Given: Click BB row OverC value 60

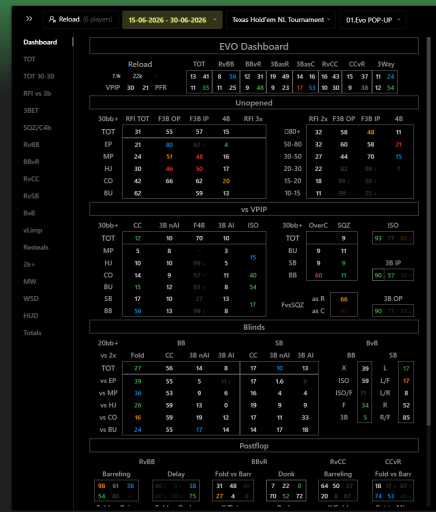Looking at the screenshot, I should click(318, 275).
